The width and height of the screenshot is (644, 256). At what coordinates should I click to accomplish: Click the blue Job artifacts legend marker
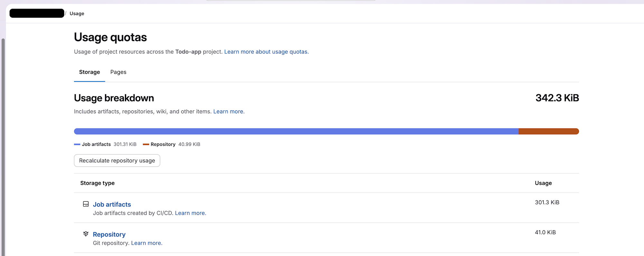click(x=77, y=144)
